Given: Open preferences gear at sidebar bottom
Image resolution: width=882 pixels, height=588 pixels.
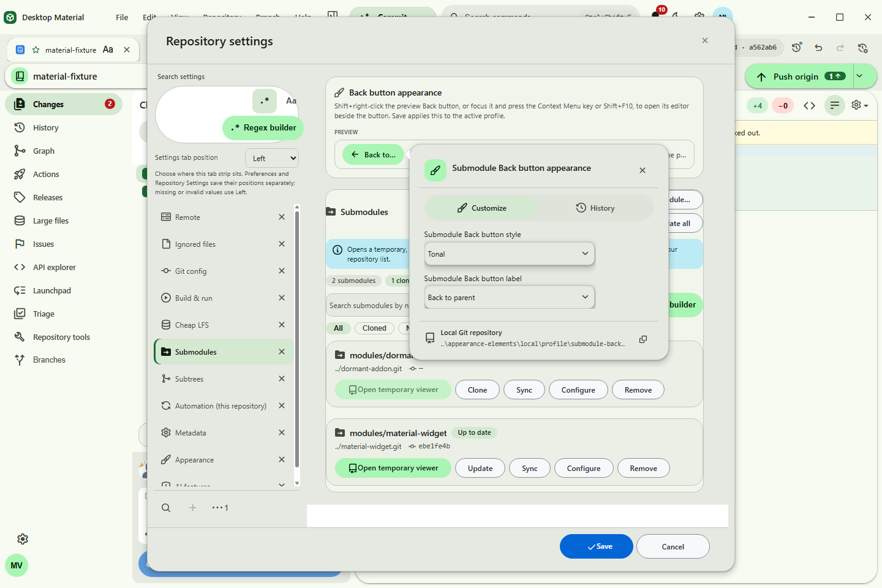Looking at the screenshot, I should click(x=23, y=539).
